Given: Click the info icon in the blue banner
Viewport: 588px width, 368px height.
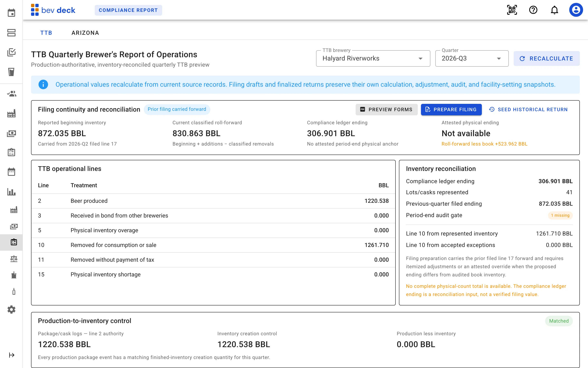Looking at the screenshot, I should (x=43, y=84).
